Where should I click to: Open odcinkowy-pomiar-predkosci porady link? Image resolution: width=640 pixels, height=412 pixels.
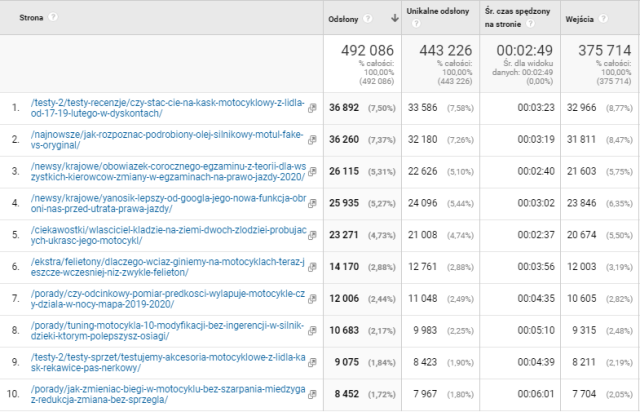click(168, 299)
